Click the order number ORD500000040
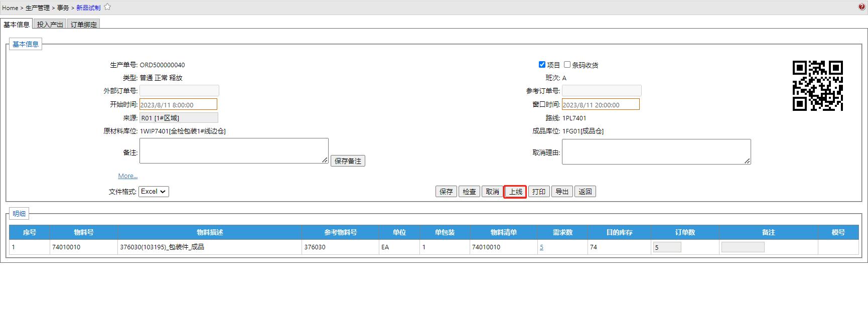 coord(162,65)
